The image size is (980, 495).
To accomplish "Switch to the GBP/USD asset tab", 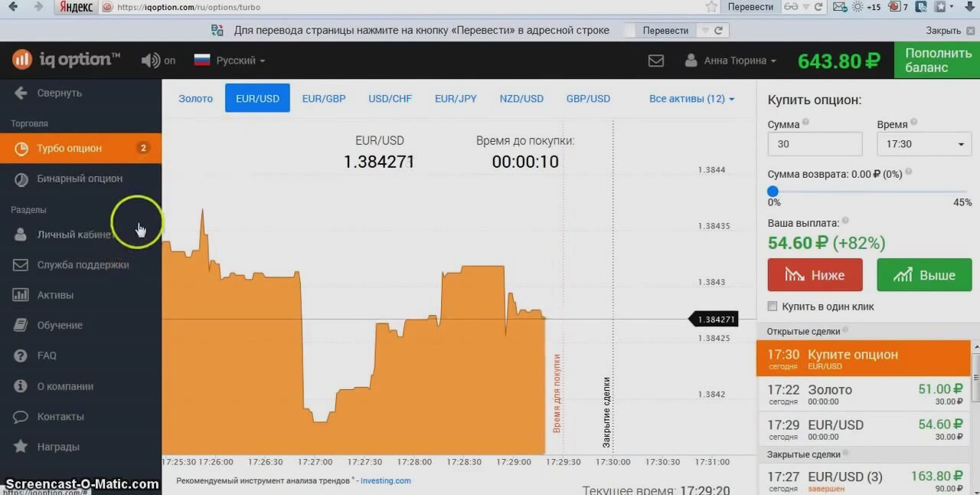I will 588,99.
